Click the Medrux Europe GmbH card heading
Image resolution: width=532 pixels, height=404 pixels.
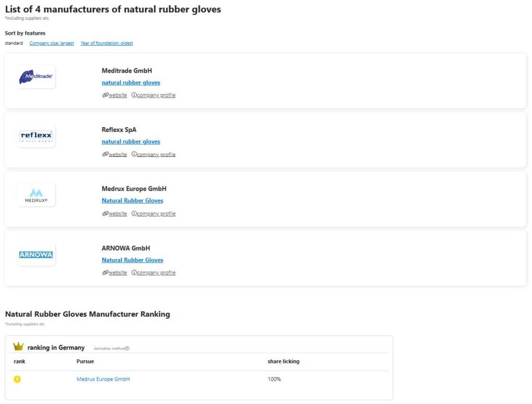[134, 188]
